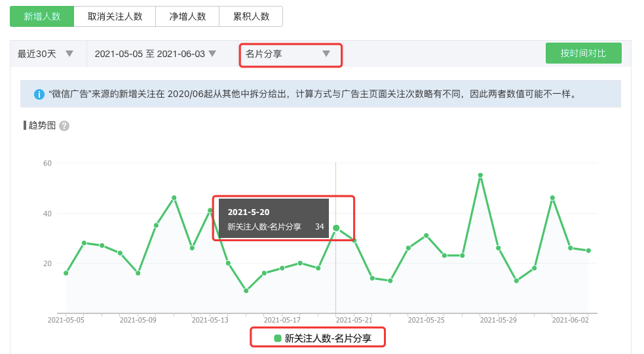Click the 趋势图 section title
The height and width of the screenshot is (354, 644).
[x=42, y=125]
